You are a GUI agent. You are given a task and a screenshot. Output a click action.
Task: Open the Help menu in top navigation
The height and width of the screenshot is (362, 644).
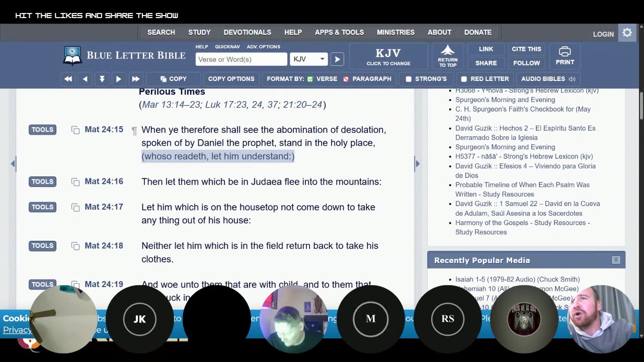pyautogui.click(x=293, y=32)
